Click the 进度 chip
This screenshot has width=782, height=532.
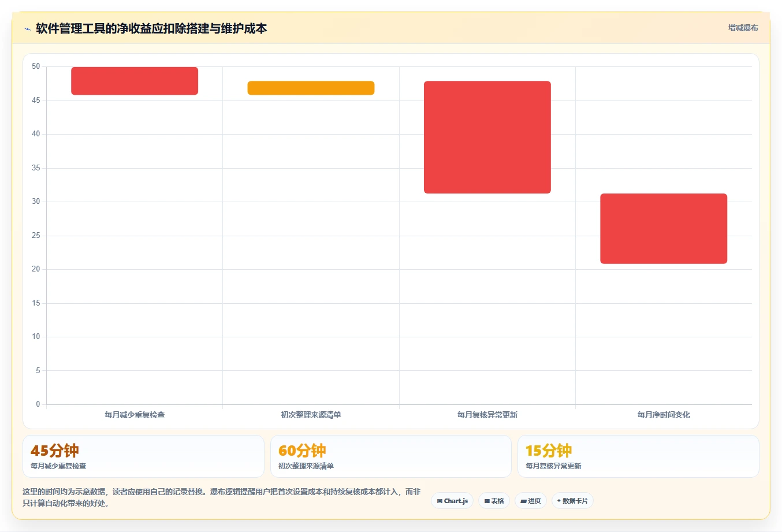point(531,501)
